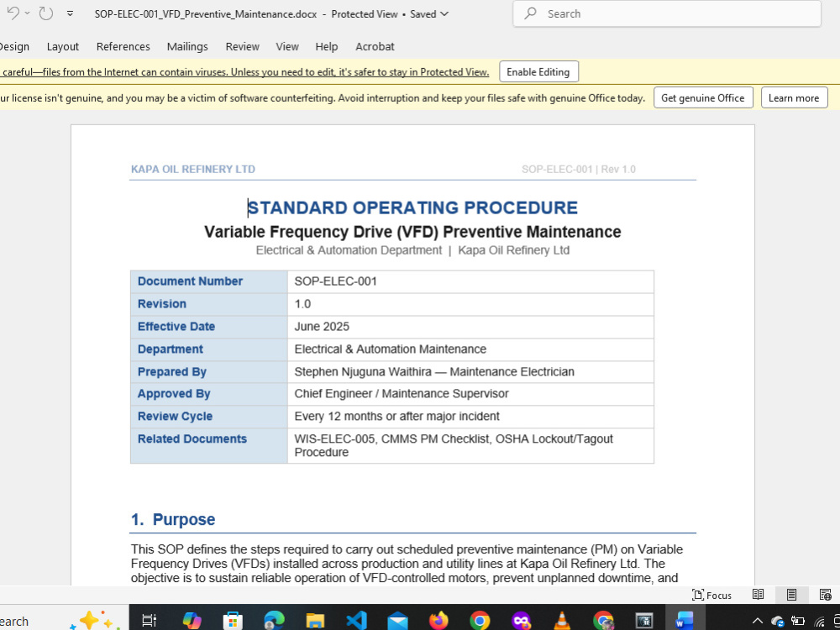
Task: Open the second Chrome profile icon
Action: tap(603, 621)
